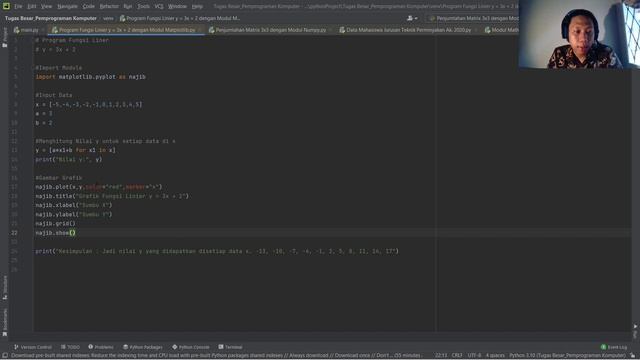The width and height of the screenshot is (640, 360).
Task: Open the Terminal tool window
Action: point(231,347)
